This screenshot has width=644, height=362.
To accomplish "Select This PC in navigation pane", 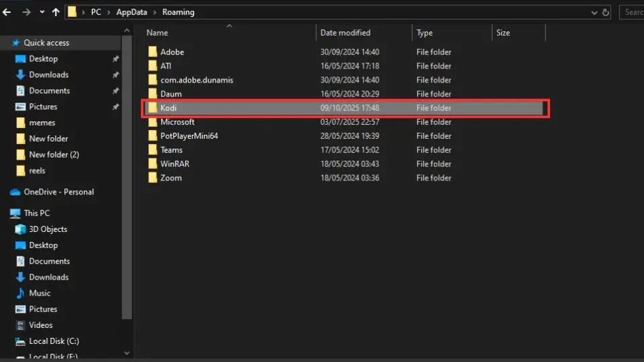I will click(x=36, y=213).
